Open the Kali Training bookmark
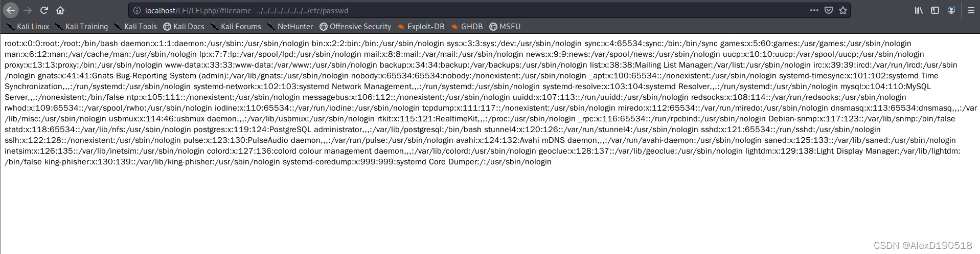The height and width of the screenshot is (254, 980). click(x=82, y=27)
